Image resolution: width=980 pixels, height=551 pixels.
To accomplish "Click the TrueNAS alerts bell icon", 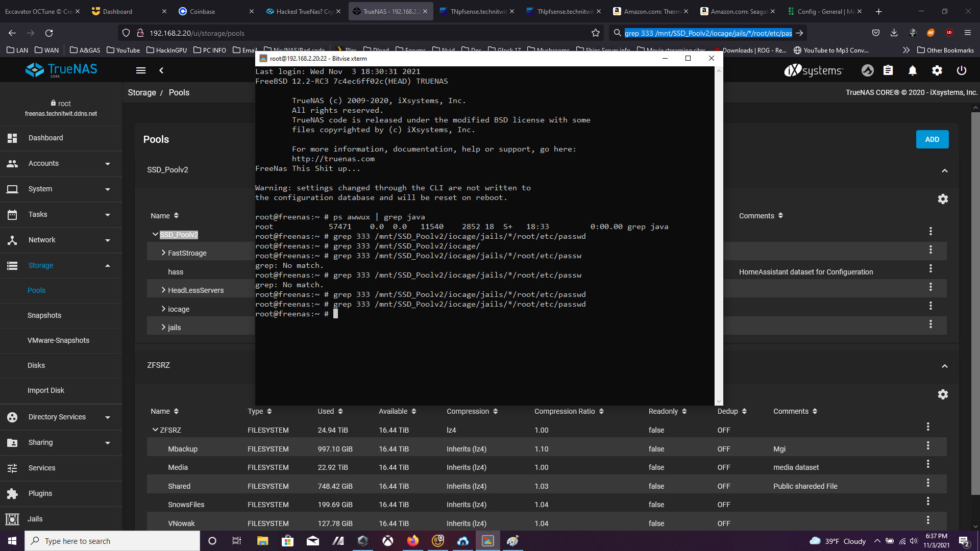I will click(x=913, y=70).
